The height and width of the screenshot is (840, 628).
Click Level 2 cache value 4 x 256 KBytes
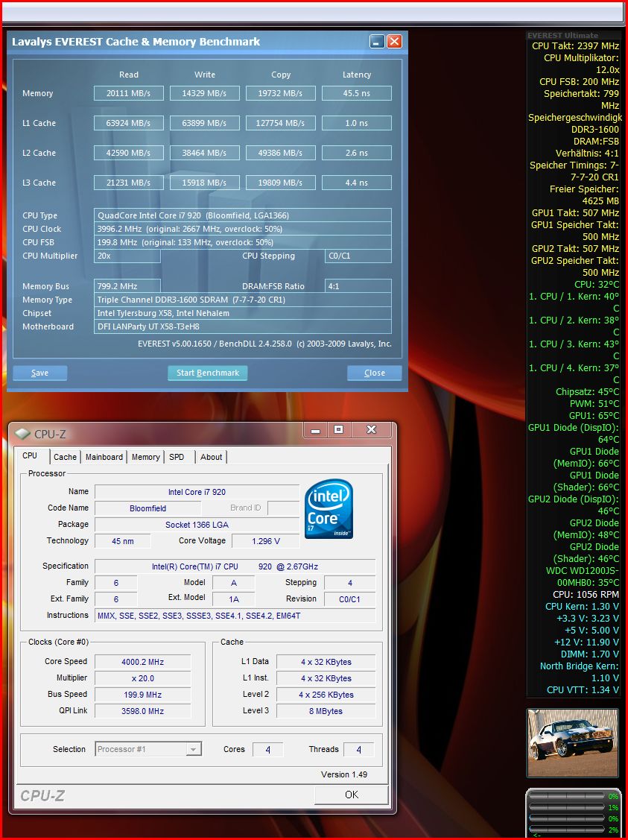pyautogui.click(x=326, y=695)
